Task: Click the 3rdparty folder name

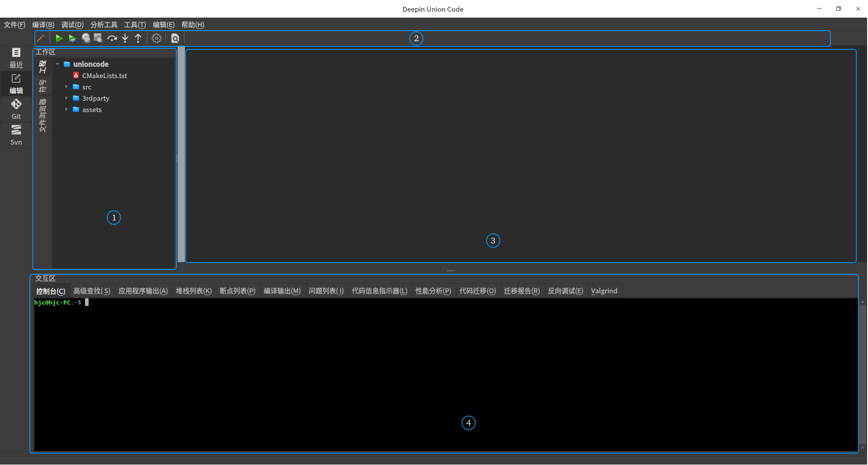Action: pyautogui.click(x=96, y=98)
